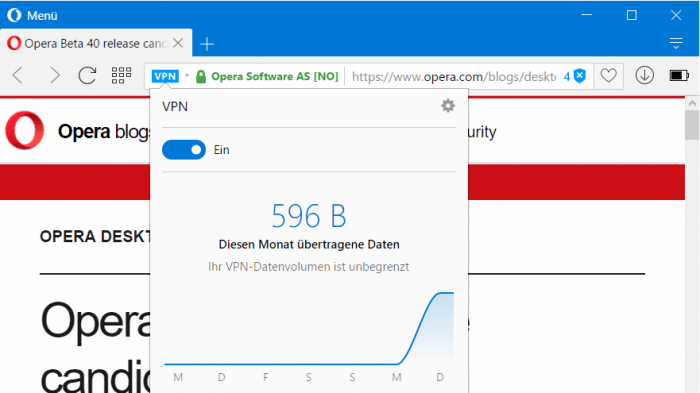Screen dimensions: 700x393
Task: Go forward to the next page
Action: (54, 75)
